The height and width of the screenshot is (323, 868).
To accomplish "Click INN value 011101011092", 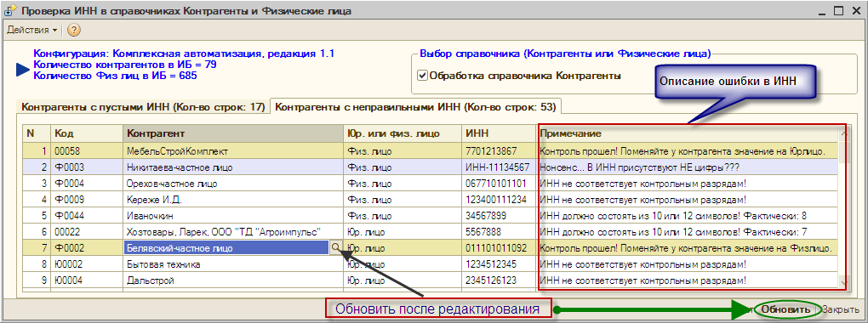I will pos(499,248).
